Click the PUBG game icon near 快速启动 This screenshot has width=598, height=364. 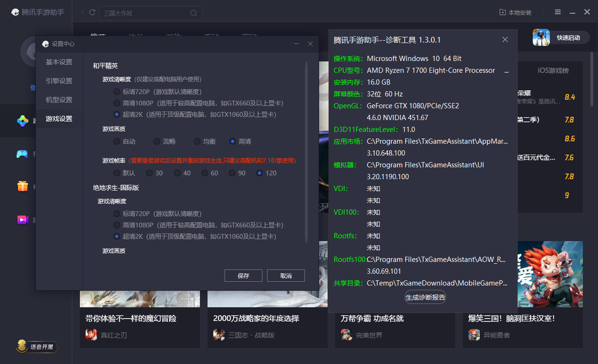click(x=541, y=38)
